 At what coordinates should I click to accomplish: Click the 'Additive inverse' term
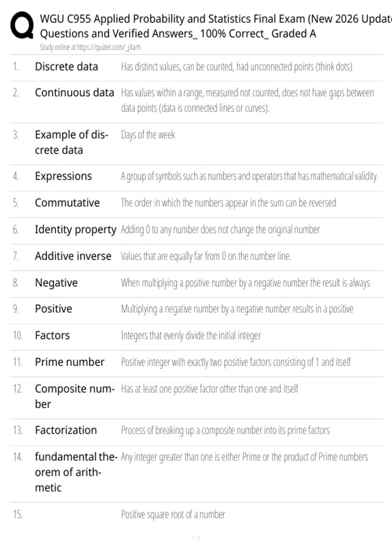[73, 256]
